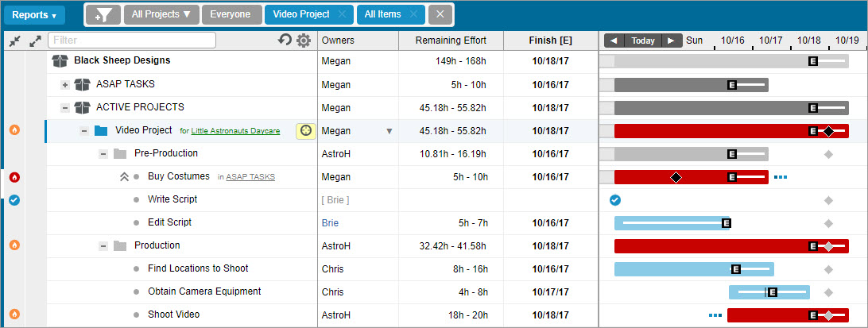The image size is (868, 328).
Task: Remove the Video Project filter chip
Action: point(342,14)
